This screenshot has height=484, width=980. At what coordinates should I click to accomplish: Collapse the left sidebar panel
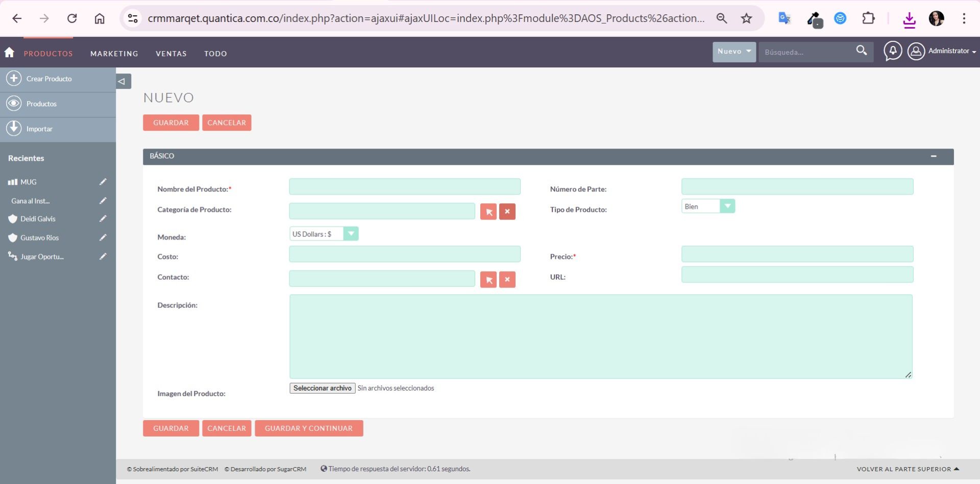122,81
